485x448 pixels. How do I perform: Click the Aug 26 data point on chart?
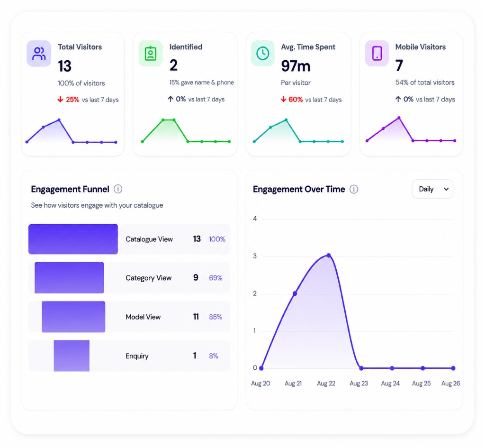tap(453, 368)
